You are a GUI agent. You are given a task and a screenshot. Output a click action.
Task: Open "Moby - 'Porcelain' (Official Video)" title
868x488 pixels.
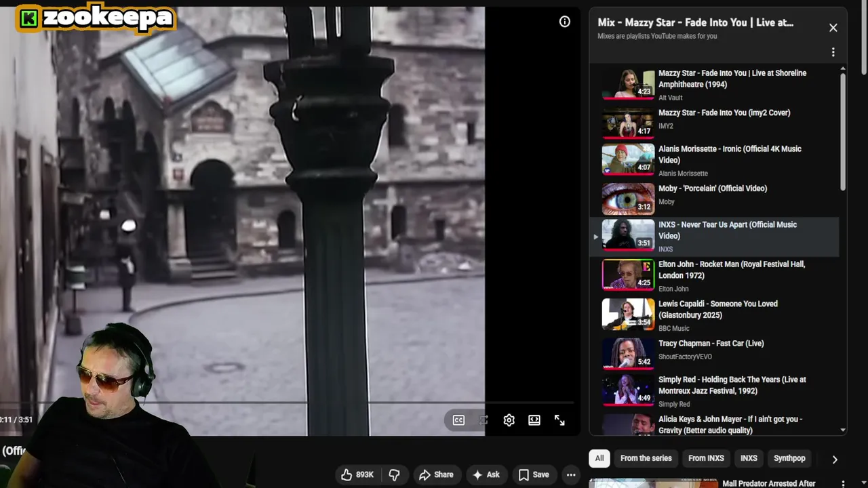click(x=713, y=188)
